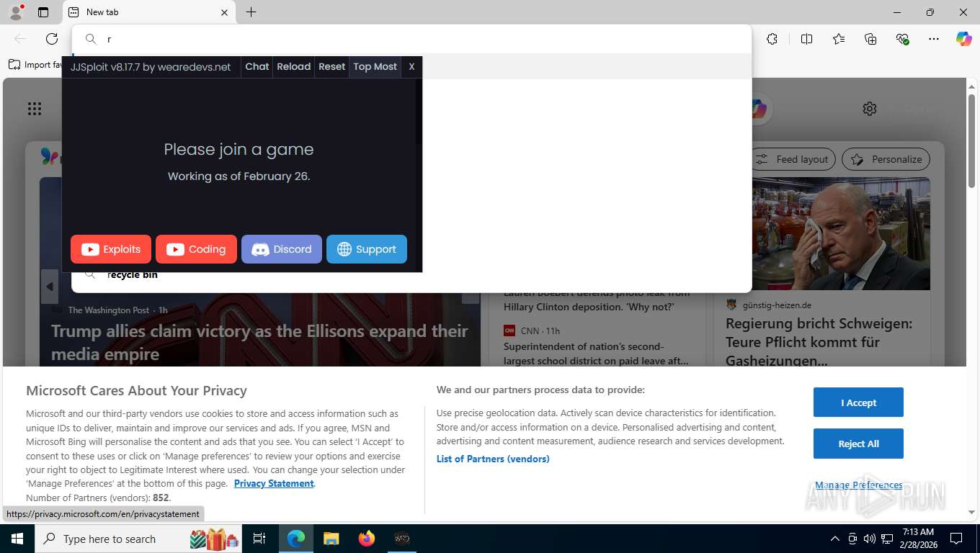Open the JJSploit taskbar icon
The width and height of the screenshot is (980, 553).
(402, 539)
